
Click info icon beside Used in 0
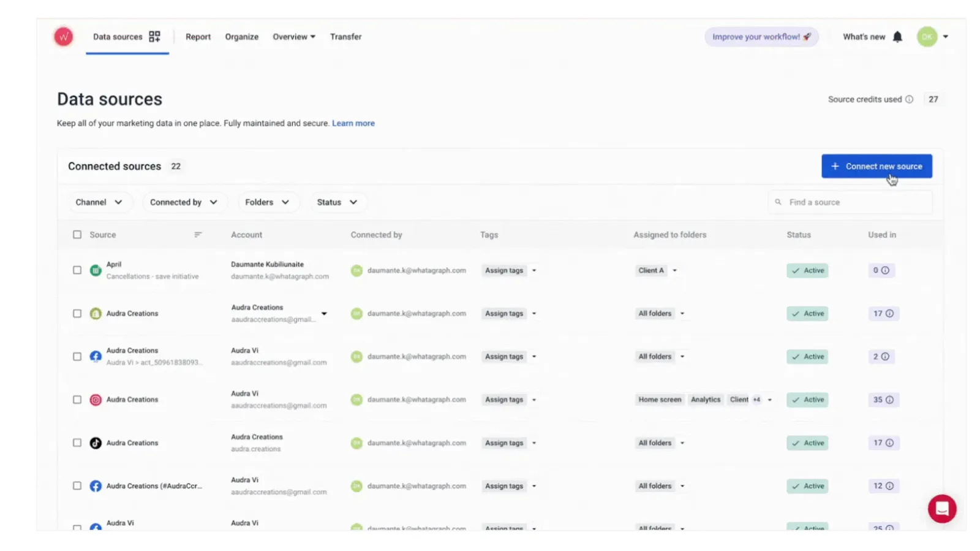coord(885,270)
